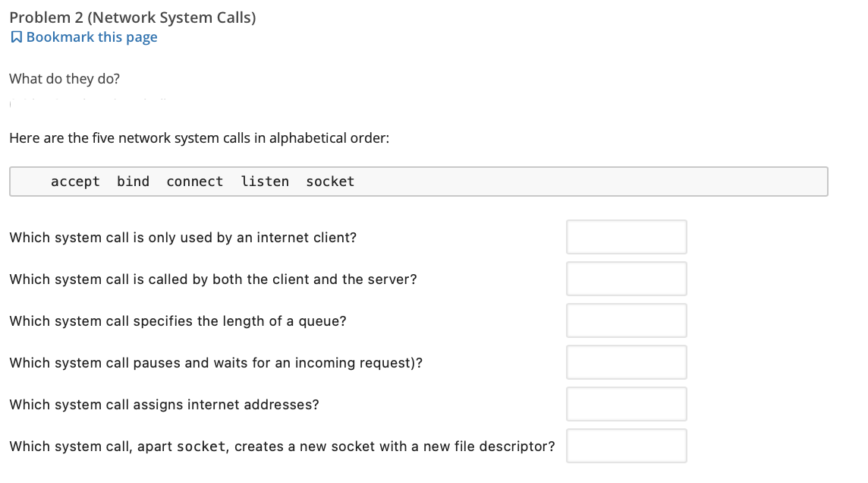The image size is (868, 483).
Task: Click the answer box for the new file descriptor question
Action: (626, 445)
